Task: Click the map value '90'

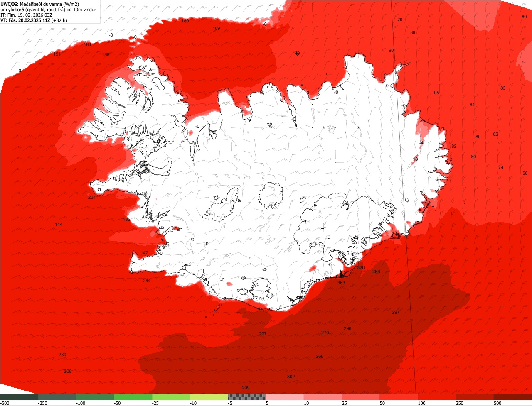Action: click(x=391, y=50)
